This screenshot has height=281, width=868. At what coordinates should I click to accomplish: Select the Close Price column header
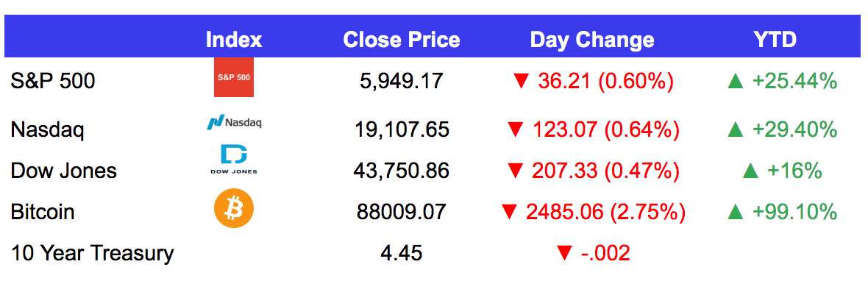coord(402,40)
